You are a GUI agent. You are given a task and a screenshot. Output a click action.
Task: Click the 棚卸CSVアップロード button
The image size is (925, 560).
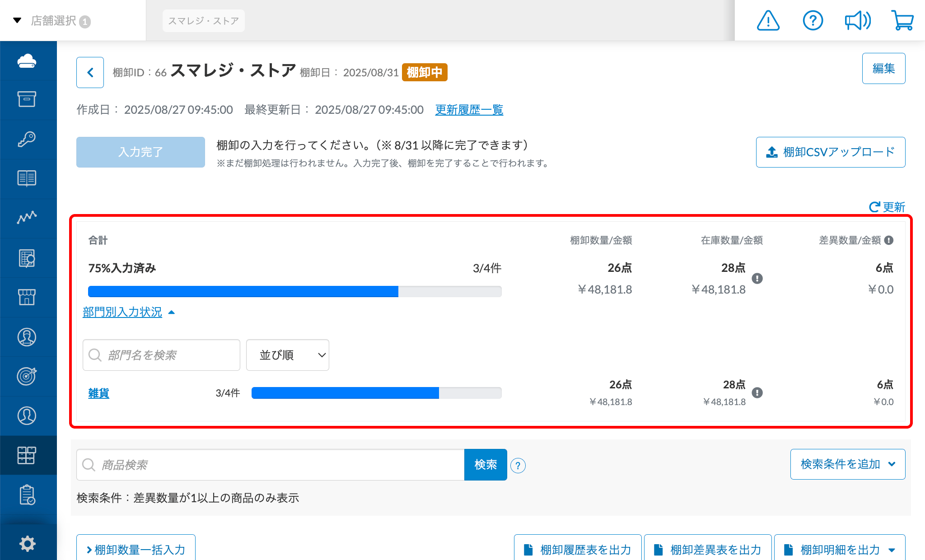(x=830, y=152)
